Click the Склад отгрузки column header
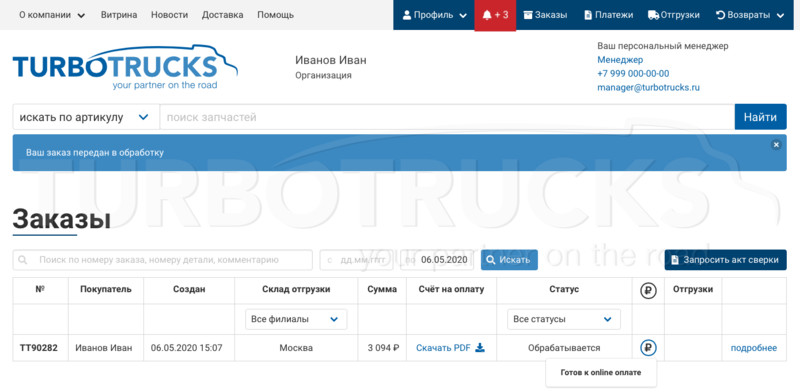Image resolution: width=800 pixels, height=389 pixels. pos(296,289)
